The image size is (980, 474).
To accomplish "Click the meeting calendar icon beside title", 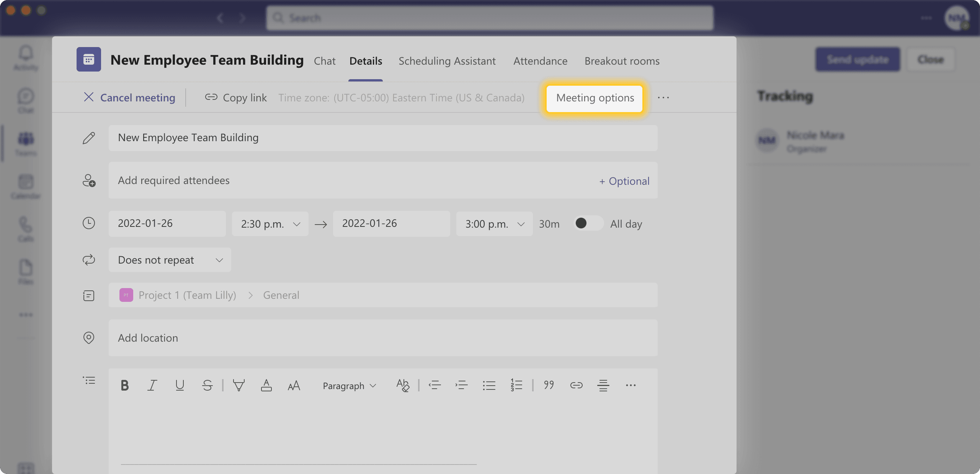I will 89,59.
